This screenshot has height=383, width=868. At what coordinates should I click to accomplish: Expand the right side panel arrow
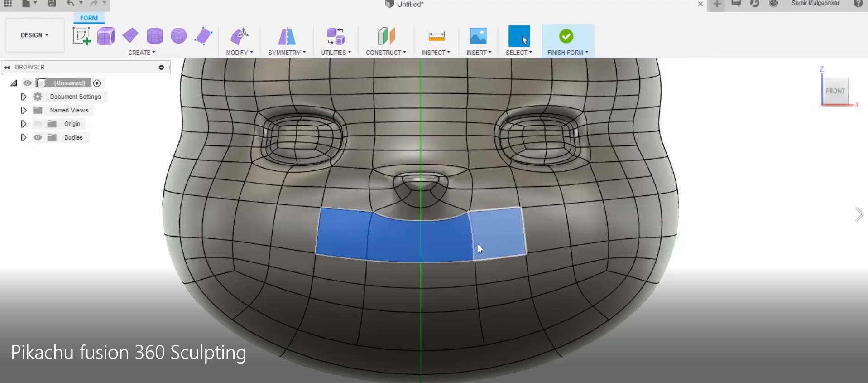(x=859, y=214)
